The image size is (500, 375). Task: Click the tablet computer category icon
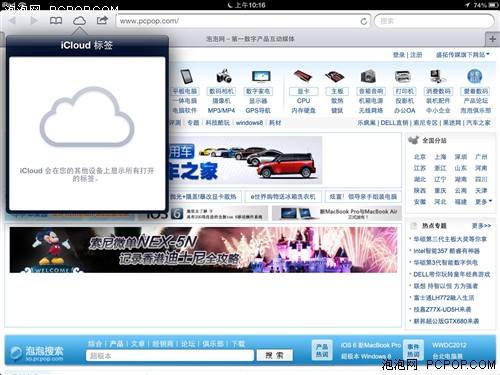tap(186, 77)
